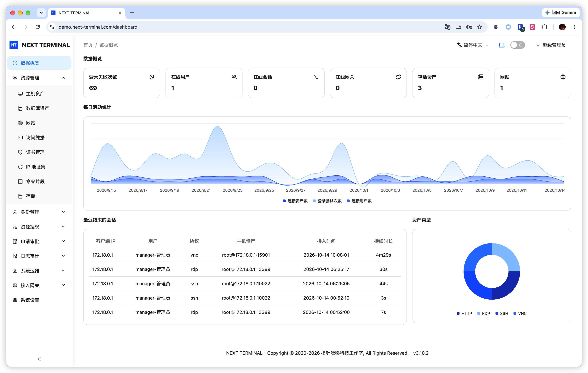Click the laptop icon in the header
The width and height of the screenshot is (588, 373).
501,45
